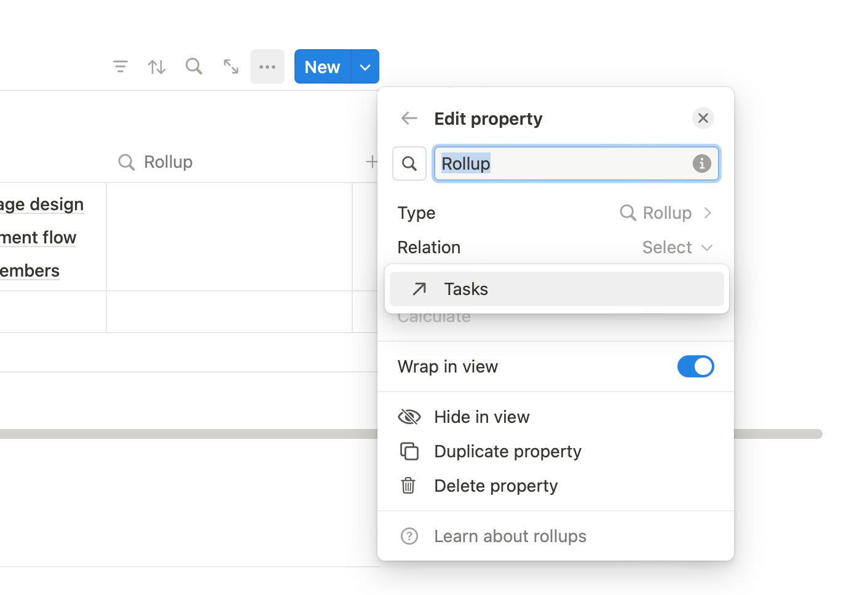Open database in full page
The height and width of the screenshot is (595, 868).
coord(231,66)
